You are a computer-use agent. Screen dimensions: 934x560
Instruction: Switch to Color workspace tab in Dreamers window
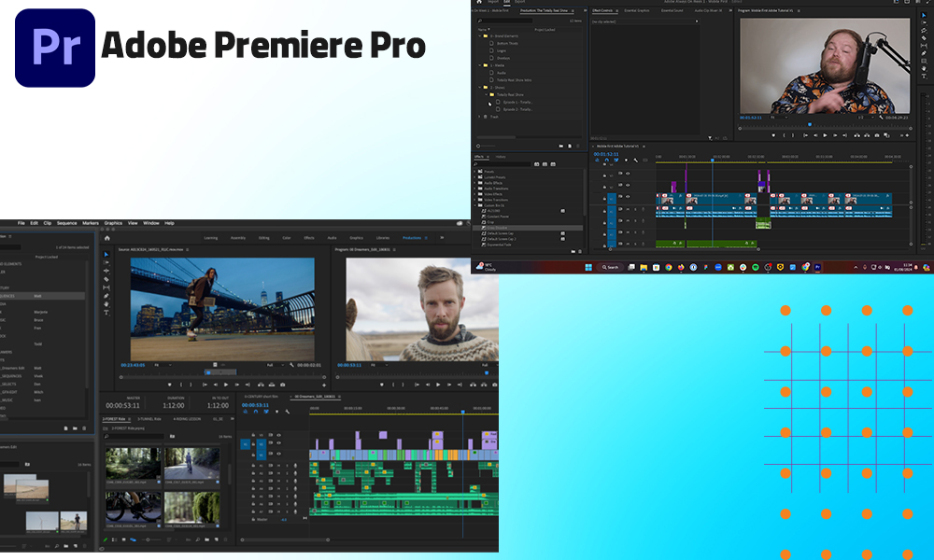[287, 238]
